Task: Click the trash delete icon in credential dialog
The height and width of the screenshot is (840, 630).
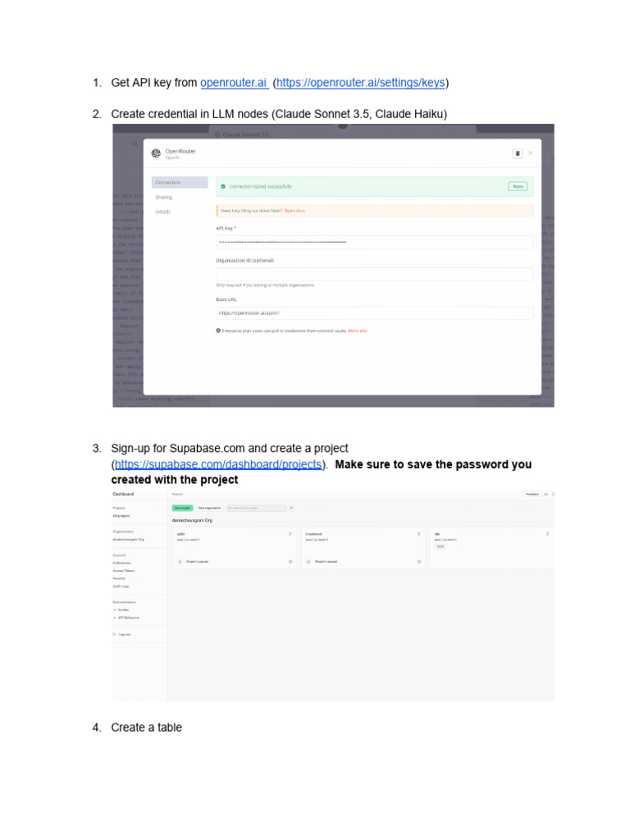Action: click(x=518, y=153)
